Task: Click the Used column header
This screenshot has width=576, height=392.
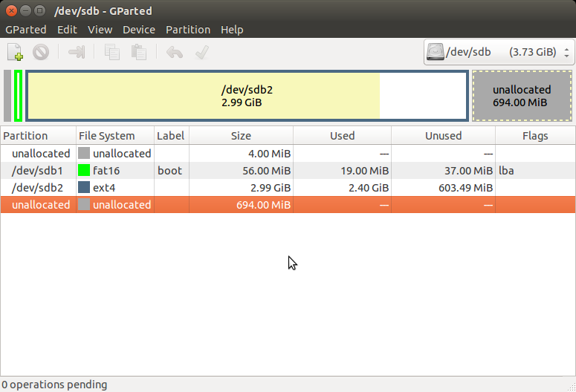Action: 343,136
